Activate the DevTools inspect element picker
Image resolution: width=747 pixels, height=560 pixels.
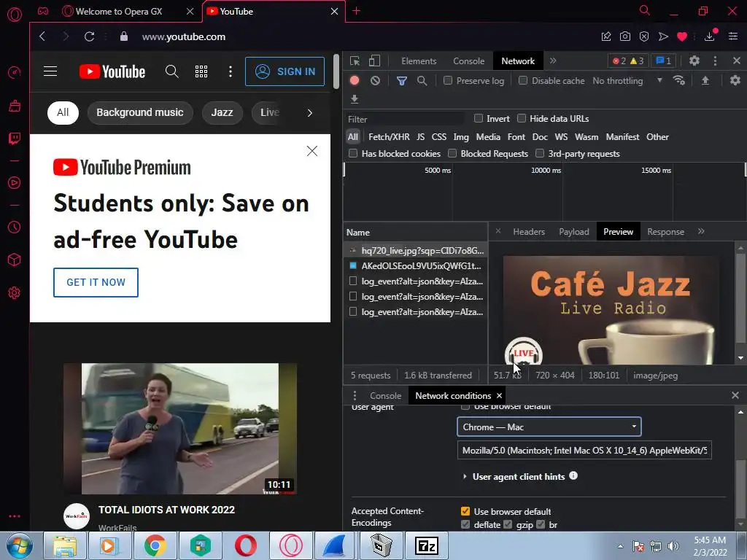pyautogui.click(x=355, y=61)
